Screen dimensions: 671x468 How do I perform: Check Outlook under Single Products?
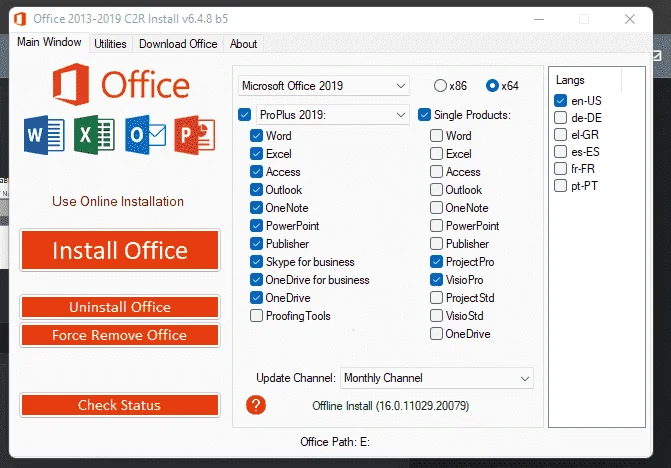click(x=436, y=190)
